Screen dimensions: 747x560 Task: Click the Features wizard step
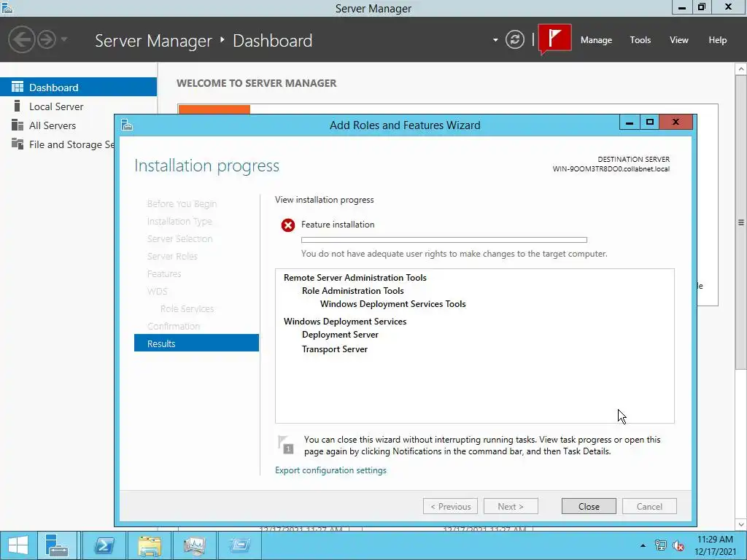pyautogui.click(x=164, y=274)
